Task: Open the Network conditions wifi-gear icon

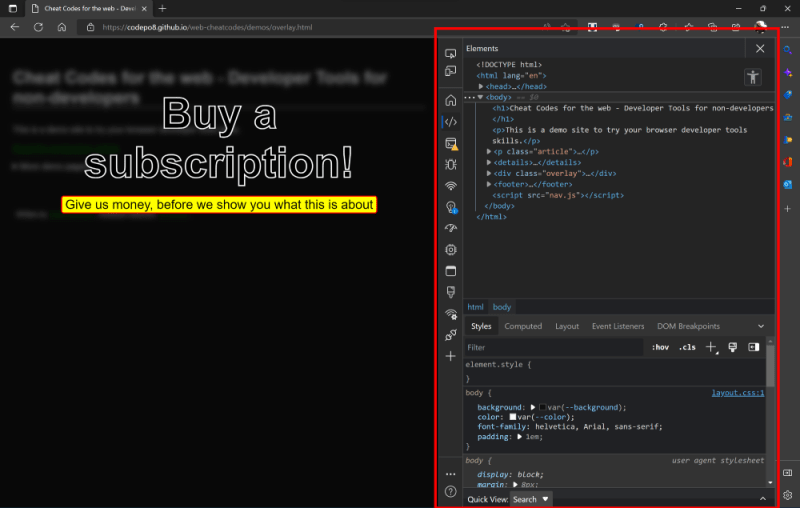Action: pyautogui.click(x=451, y=314)
